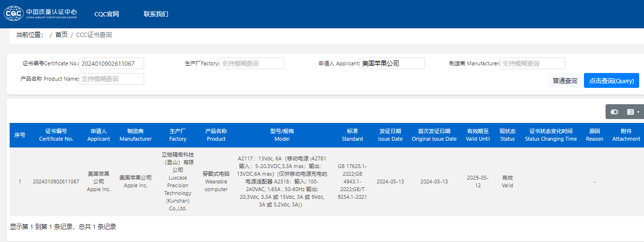Click the CCC证书查询 breadcrumb
This screenshot has height=242, width=644.
click(x=94, y=35)
